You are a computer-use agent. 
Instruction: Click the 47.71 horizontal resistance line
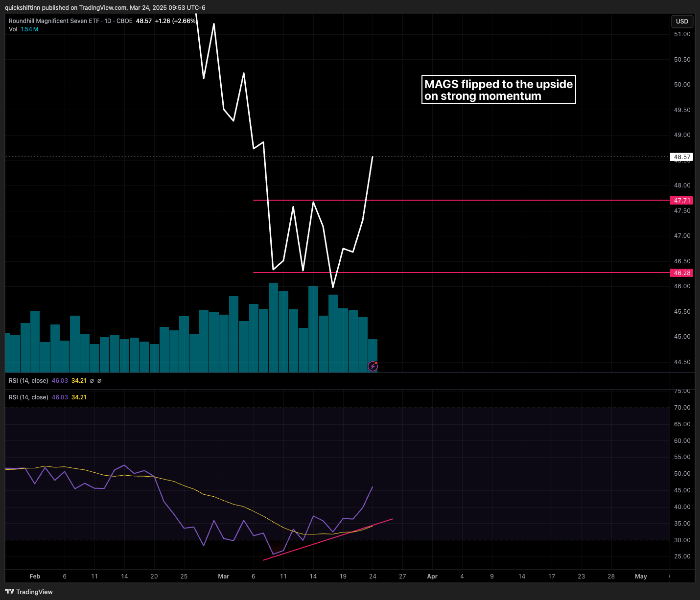(461, 200)
